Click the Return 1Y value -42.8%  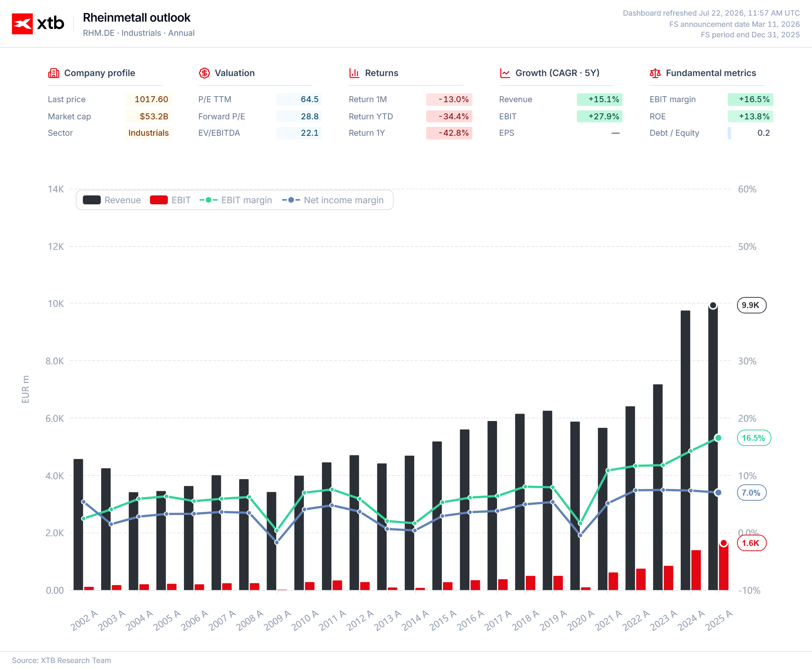449,133
